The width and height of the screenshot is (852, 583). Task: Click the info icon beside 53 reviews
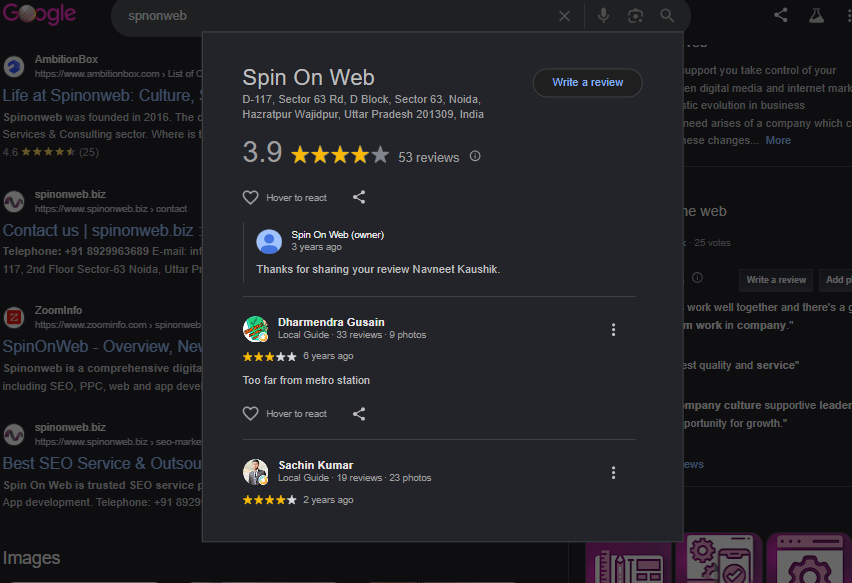(475, 156)
